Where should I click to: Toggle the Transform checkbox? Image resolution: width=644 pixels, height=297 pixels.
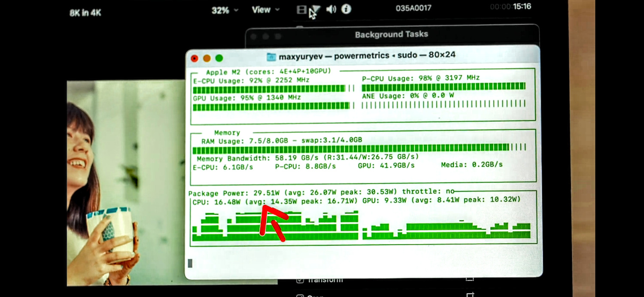(300, 281)
